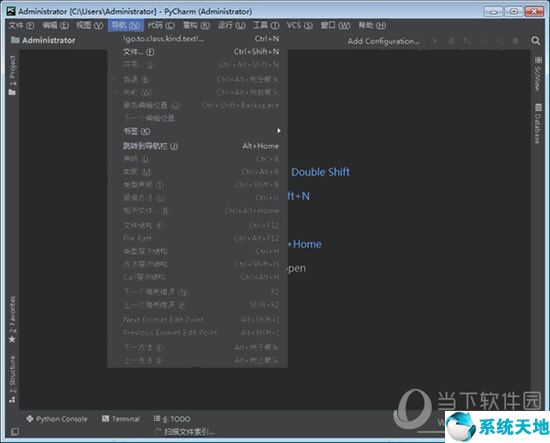Open the Database tool window tab
Image resolution: width=550 pixels, height=443 pixels.
pos(537,129)
